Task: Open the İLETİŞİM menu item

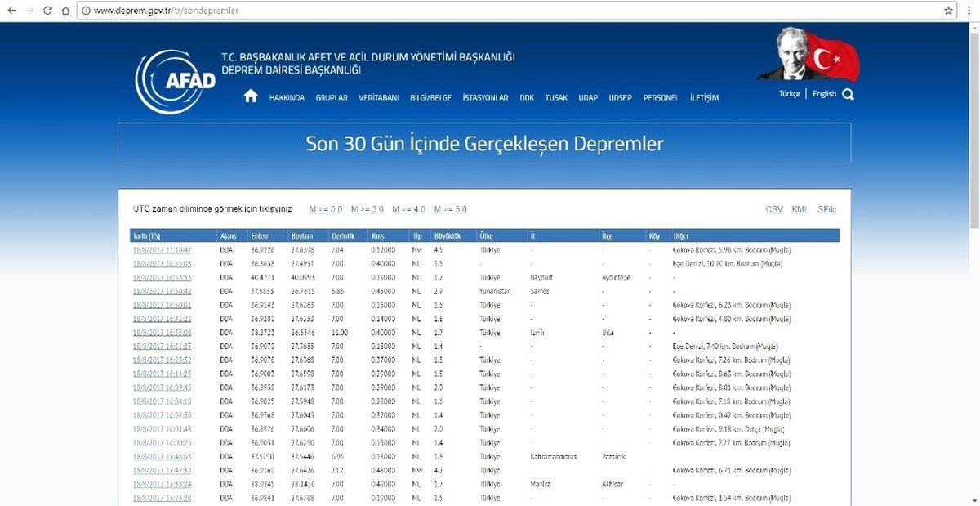Action: pos(704,98)
